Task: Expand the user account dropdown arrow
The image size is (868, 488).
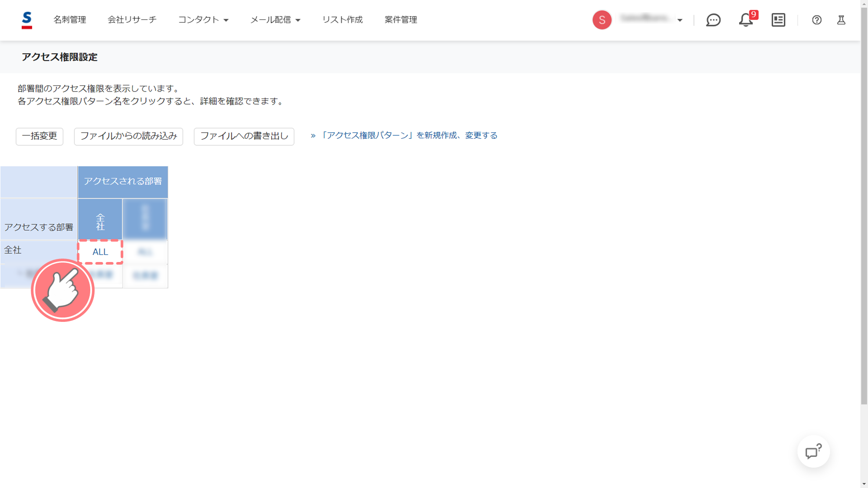Action: pos(680,20)
